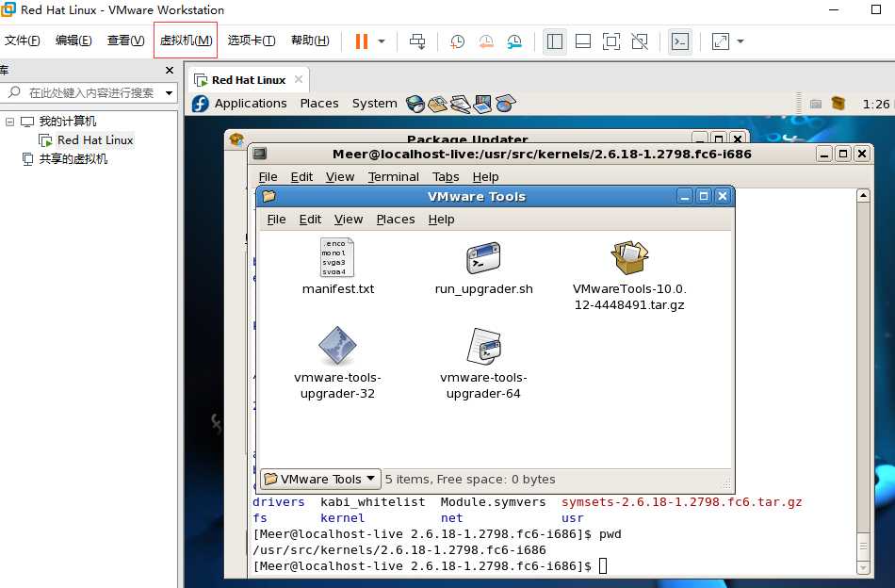Image resolution: width=895 pixels, height=588 pixels.
Task: Open the terminal Tabs menu
Action: click(446, 176)
